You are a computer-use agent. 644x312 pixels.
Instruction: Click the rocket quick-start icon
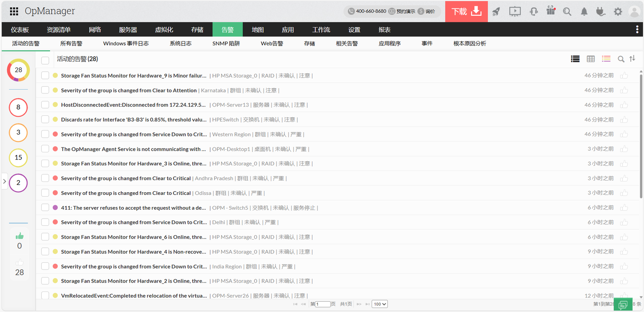(496, 12)
